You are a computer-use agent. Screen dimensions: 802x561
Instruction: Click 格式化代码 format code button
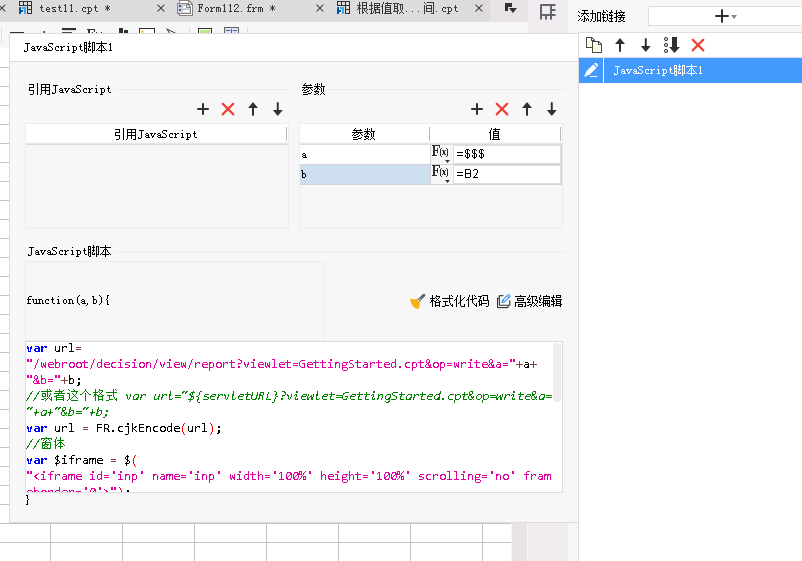(x=450, y=301)
